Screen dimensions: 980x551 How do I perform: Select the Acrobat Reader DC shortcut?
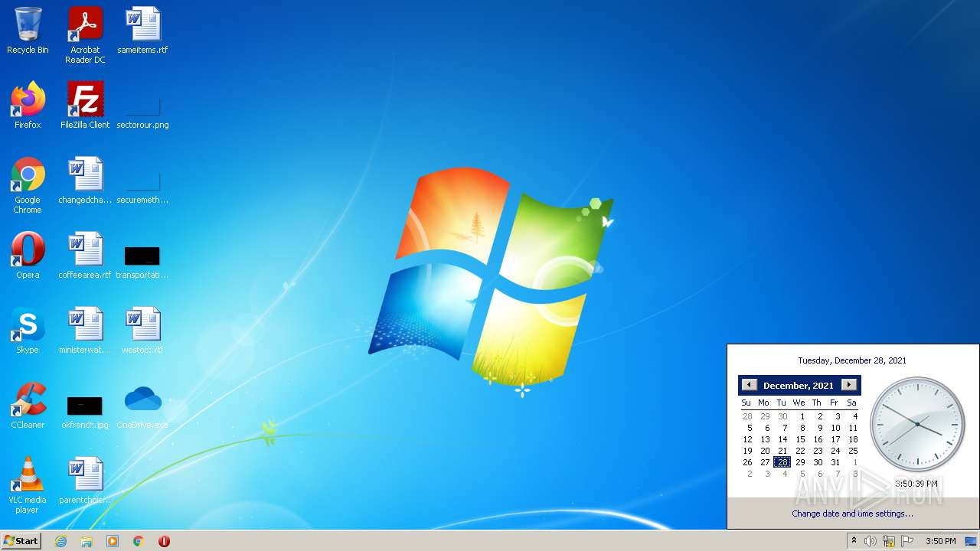pos(85,35)
